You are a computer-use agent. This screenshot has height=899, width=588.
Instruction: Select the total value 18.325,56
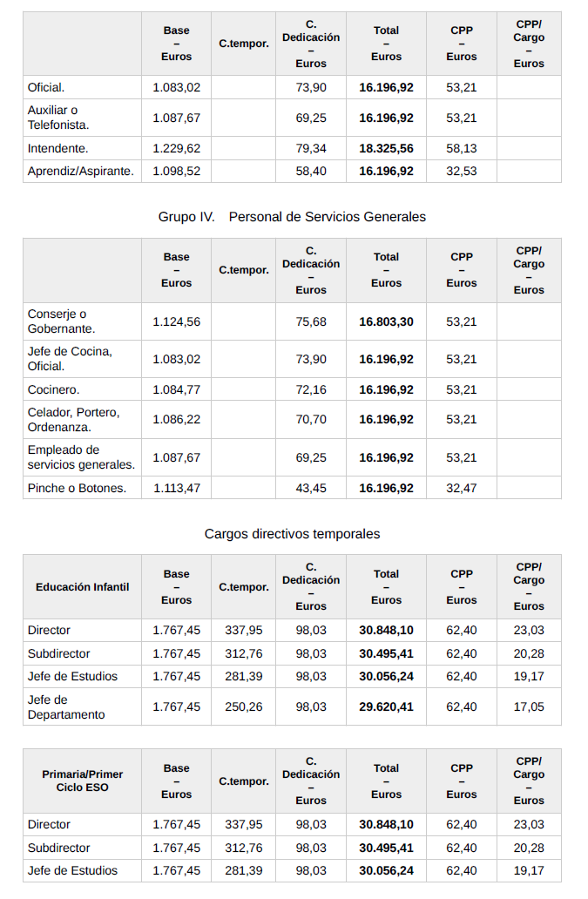(x=386, y=148)
